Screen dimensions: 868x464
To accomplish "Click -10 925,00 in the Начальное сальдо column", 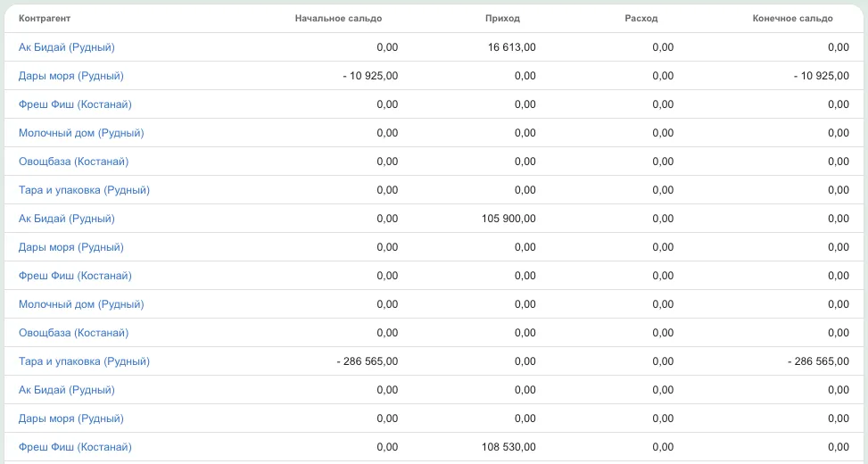I will [x=370, y=76].
